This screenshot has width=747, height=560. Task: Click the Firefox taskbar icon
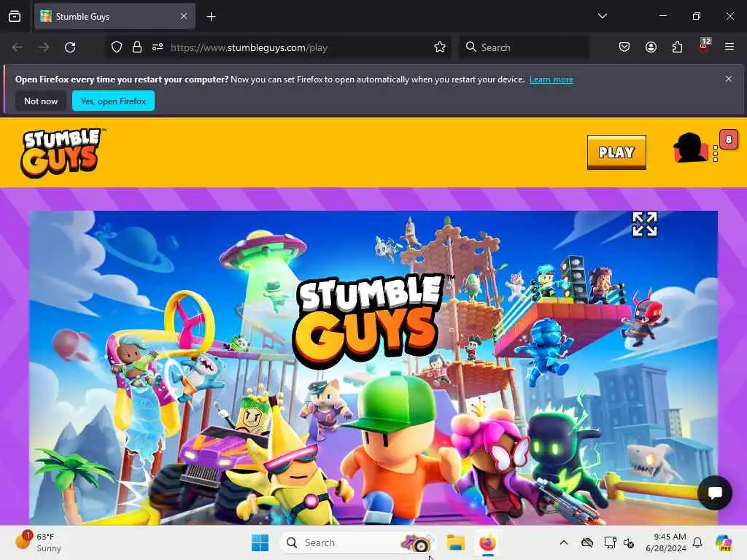pos(487,542)
